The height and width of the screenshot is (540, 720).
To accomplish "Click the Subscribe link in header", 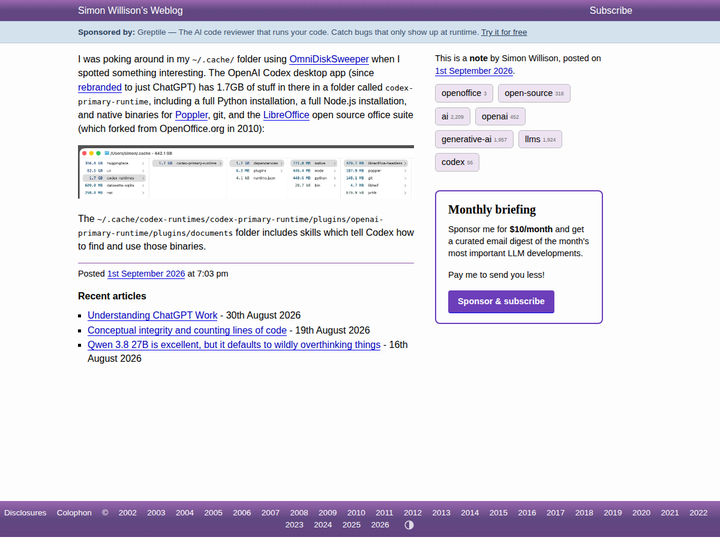I will pyautogui.click(x=610, y=11).
